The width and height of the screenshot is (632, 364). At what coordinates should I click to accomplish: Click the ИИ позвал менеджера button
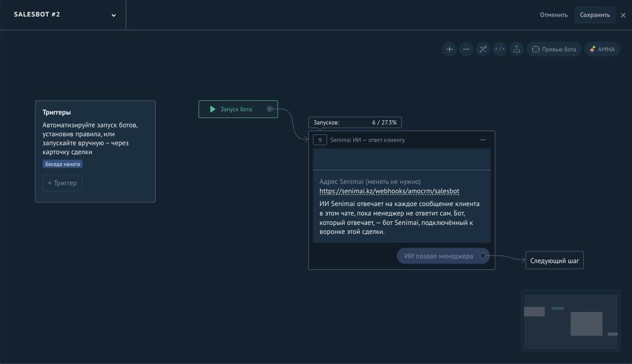pos(443,256)
